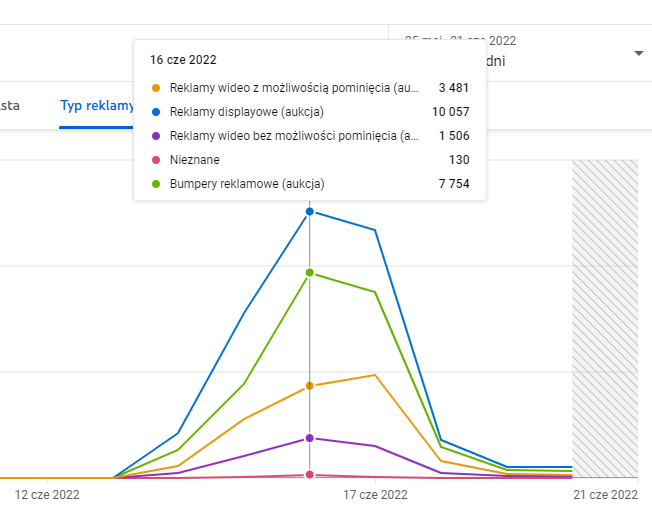Click the purple data point on chart
Image resolution: width=652 pixels, height=516 pixels.
(x=310, y=438)
